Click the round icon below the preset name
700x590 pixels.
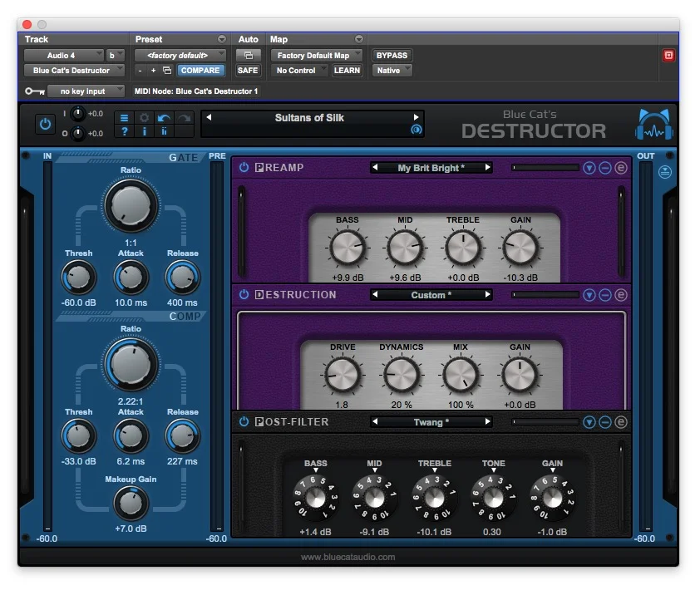416,130
